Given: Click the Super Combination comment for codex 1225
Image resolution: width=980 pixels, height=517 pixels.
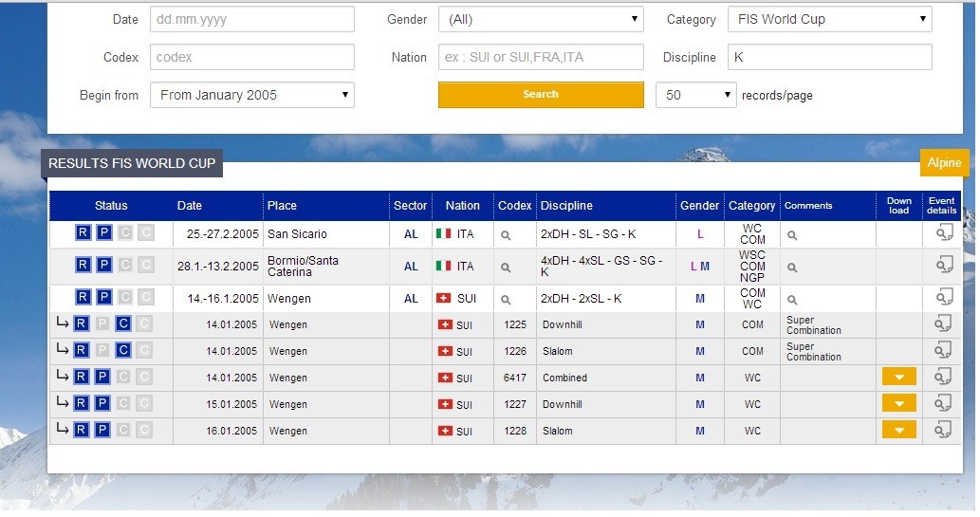Looking at the screenshot, I should [814, 324].
